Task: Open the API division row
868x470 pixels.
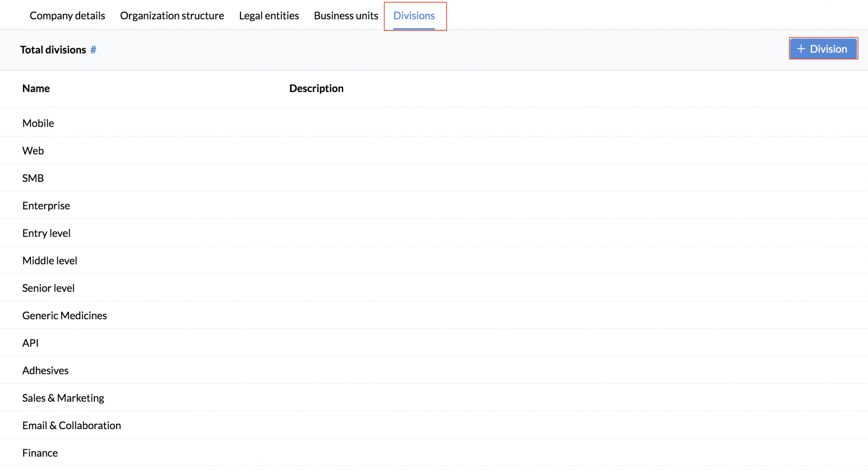Action: point(434,343)
